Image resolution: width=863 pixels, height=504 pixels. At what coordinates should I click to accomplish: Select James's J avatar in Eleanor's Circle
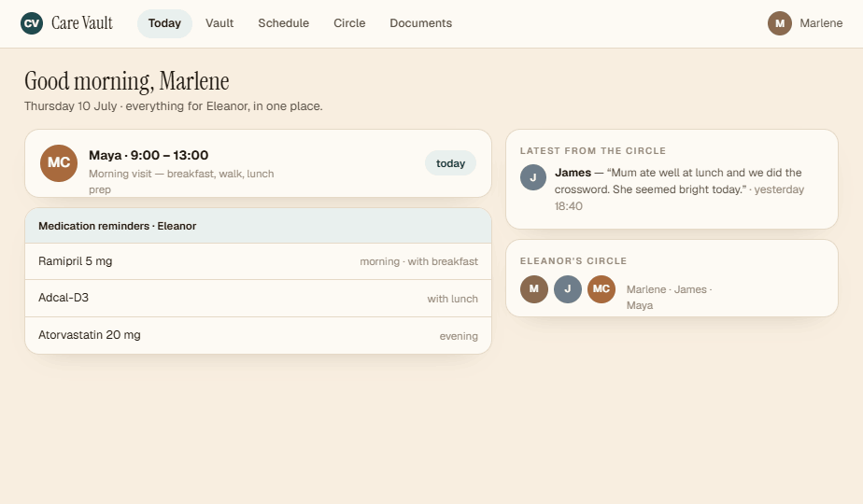click(x=568, y=288)
